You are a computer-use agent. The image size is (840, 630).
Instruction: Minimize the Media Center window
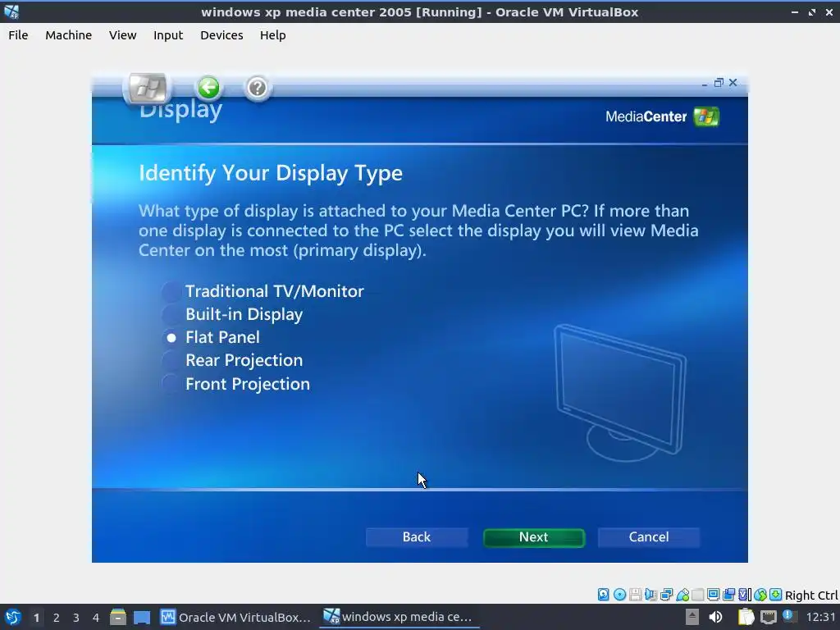(x=705, y=84)
